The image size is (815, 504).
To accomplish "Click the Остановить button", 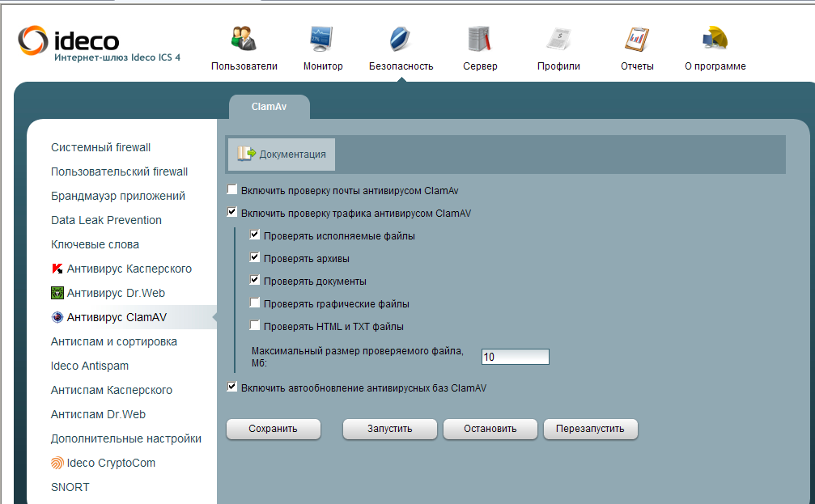I will (x=490, y=430).
